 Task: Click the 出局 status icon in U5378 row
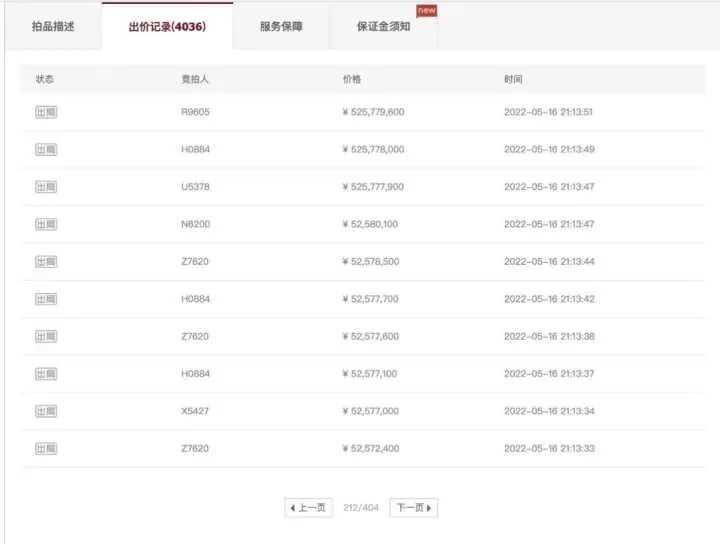point(46,187)
